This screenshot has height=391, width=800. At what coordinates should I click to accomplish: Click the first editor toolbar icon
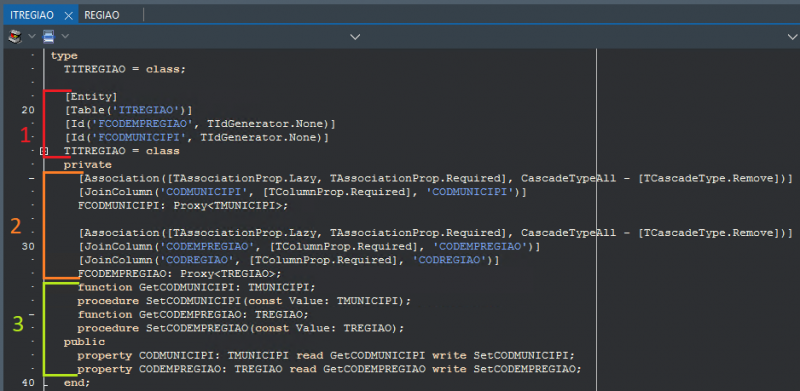coord(16,36)
